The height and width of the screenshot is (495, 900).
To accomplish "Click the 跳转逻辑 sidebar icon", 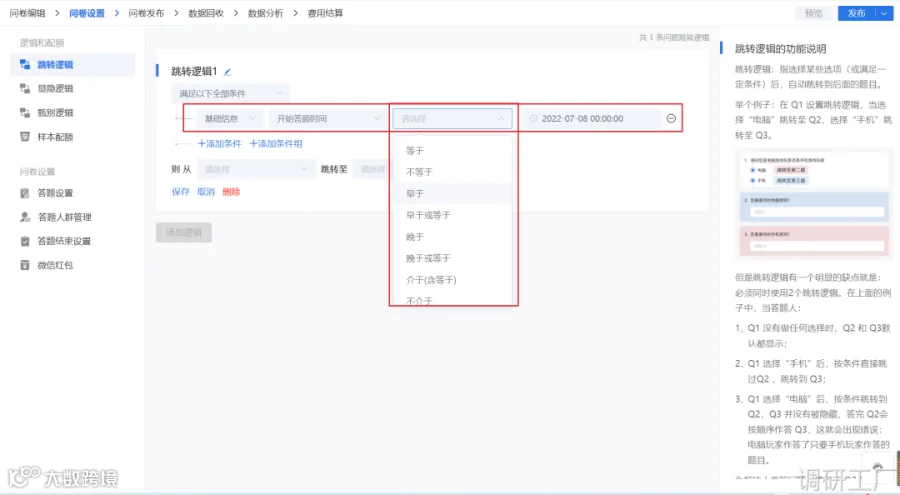I will (25, 64).
